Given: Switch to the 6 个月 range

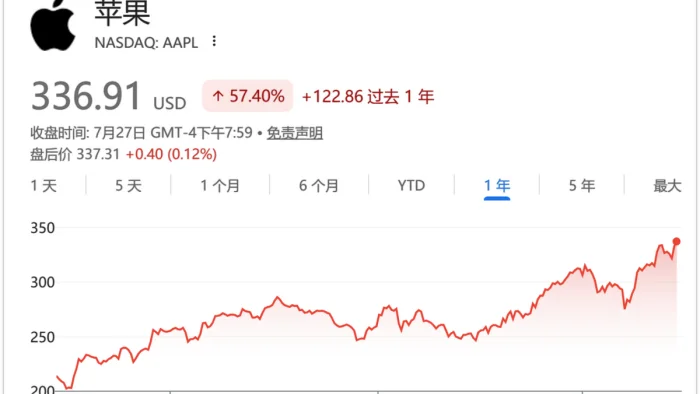Looking at the screenshot, I should pos(319,186).
